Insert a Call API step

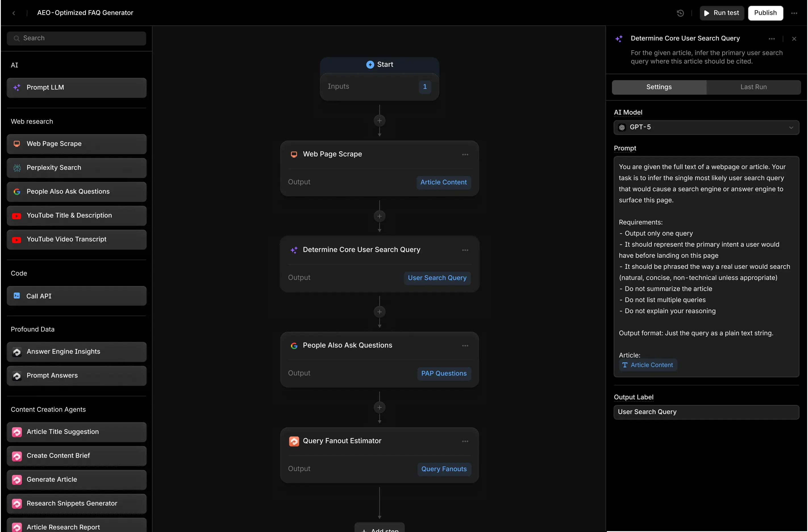tap(76, 296)
